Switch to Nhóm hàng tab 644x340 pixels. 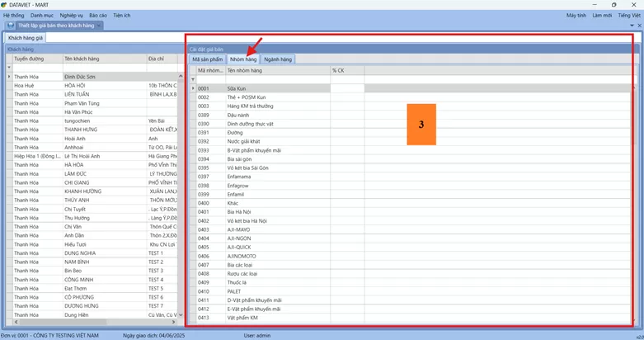[243, 59]
